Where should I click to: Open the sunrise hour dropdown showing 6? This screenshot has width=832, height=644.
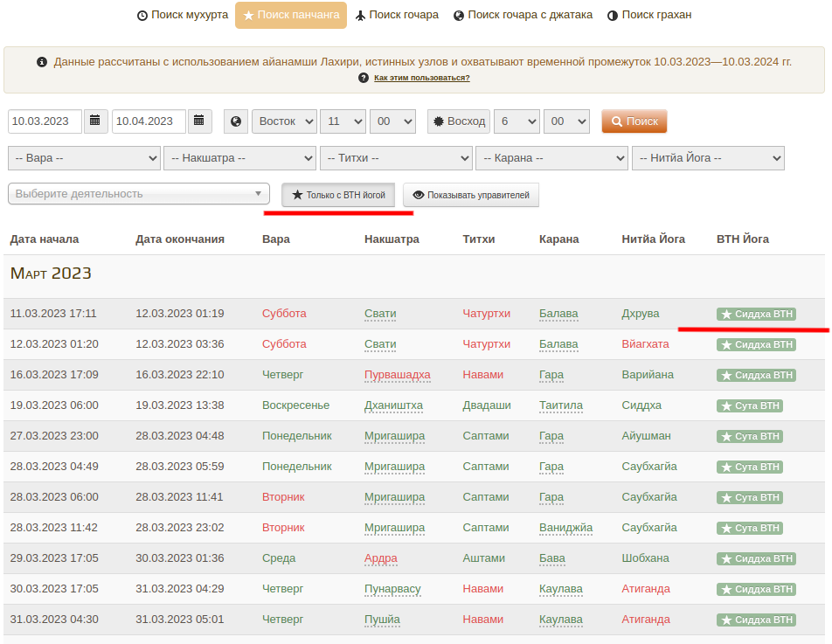click(517, 121)
